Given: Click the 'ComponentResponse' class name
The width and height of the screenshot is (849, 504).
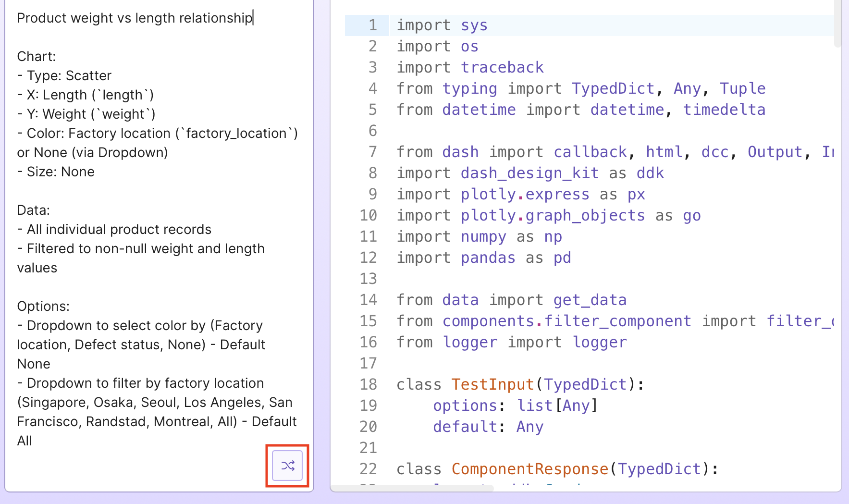Looking at the screenshot, I should click(x=529, y=469).
